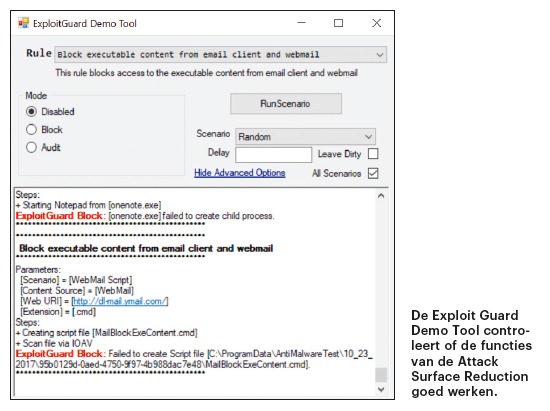This screenshot has height=411, width=550.
Task: Click the Hide Advanced Options link
Action: point(240,173)
